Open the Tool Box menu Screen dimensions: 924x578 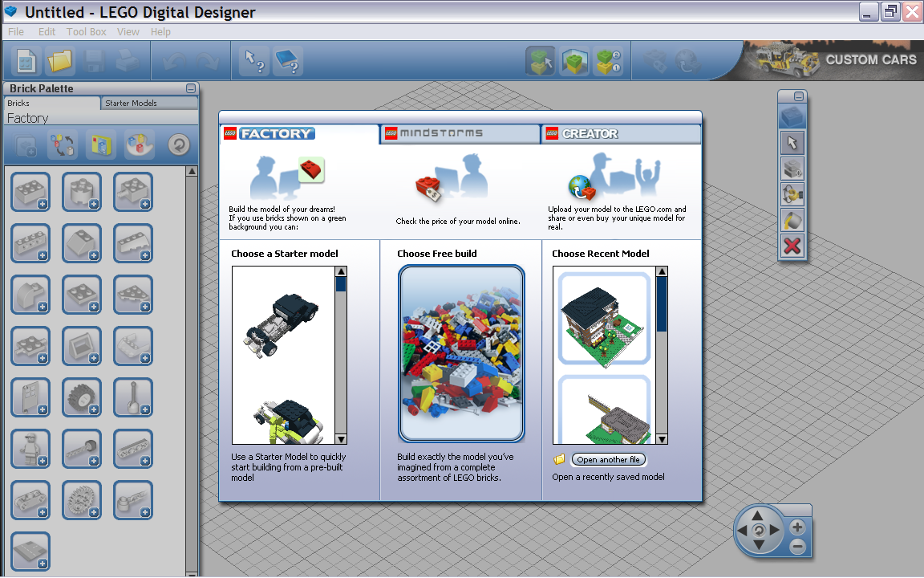(x=86, y=32)
